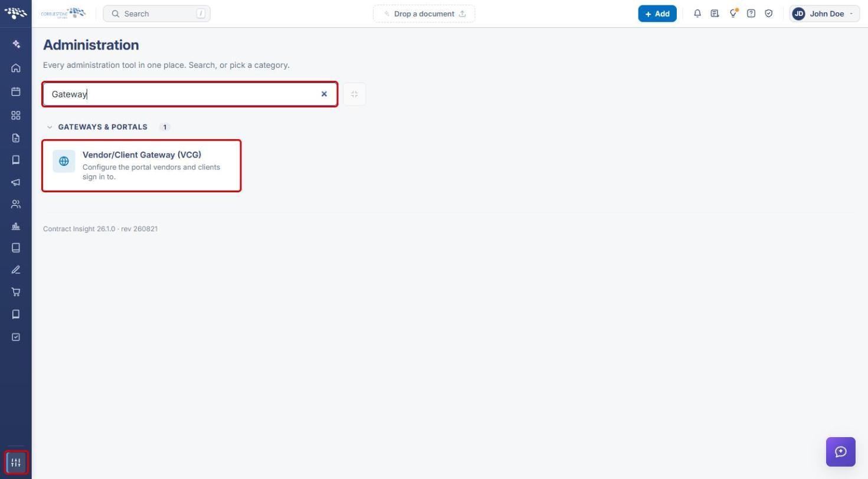Click the collapse-all button beside search field

tap(355, 94)
